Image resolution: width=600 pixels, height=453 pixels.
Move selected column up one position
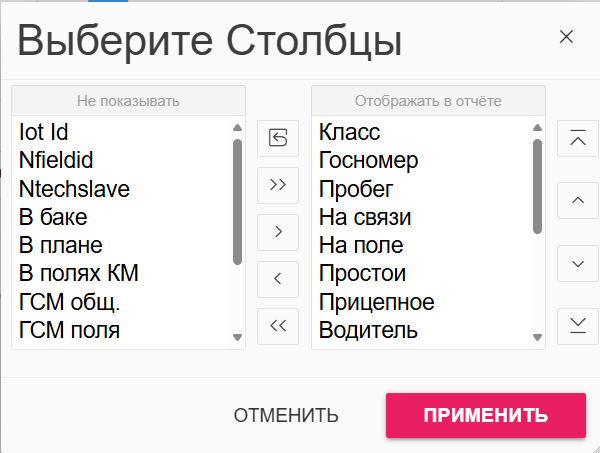578,200
